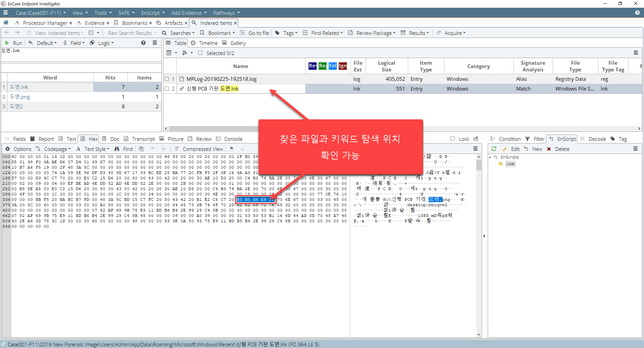Click the unlock icon next to Lock

pos(476,139)
